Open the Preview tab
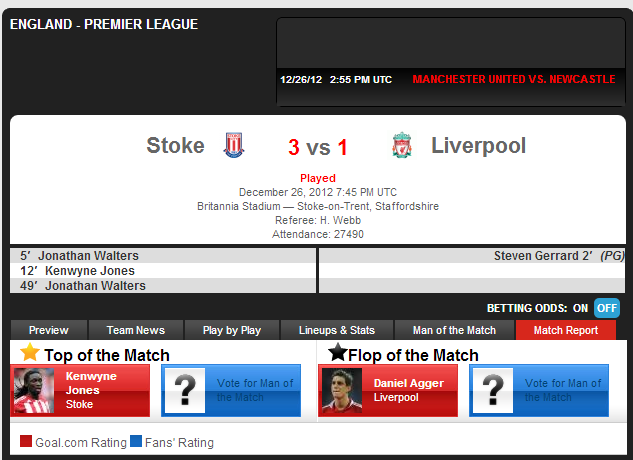 (x=49, y=330)
